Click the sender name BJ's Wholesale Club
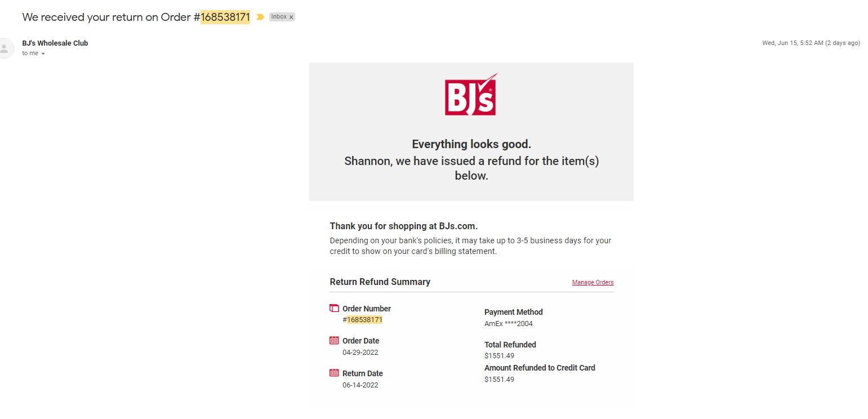 click(x=55, y=43)
